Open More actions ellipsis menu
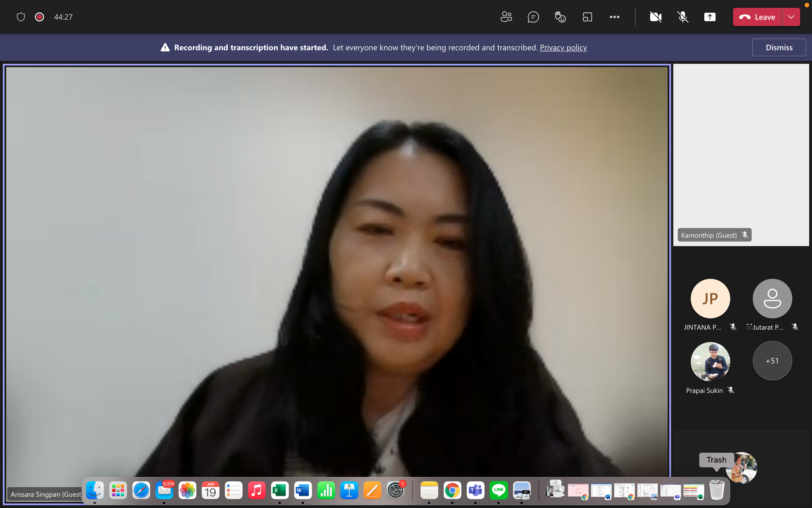This screenshot has width=812, height=508. click(614, 17)
